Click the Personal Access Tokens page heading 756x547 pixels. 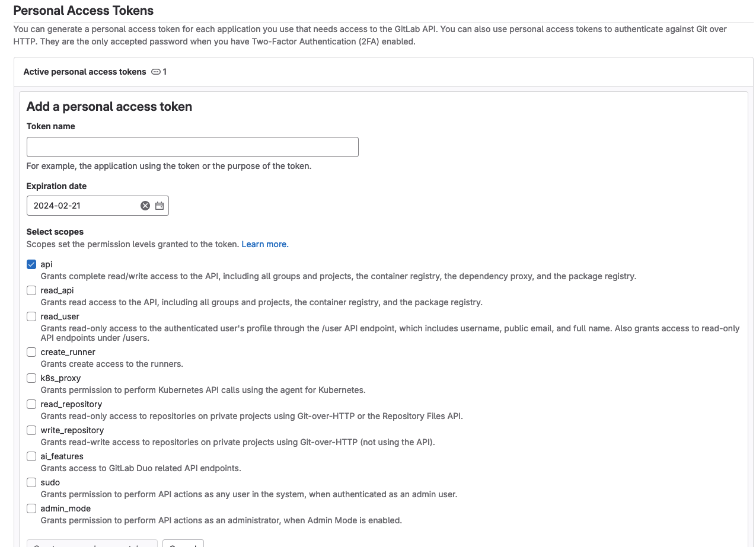click(x=84, y=11)
